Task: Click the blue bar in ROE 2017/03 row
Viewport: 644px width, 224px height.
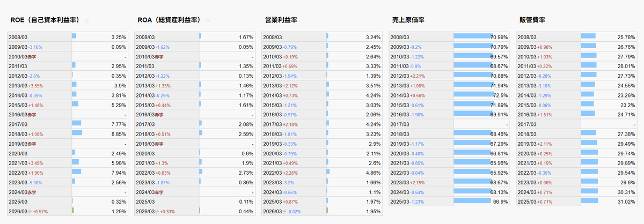Action: point(76,123)
